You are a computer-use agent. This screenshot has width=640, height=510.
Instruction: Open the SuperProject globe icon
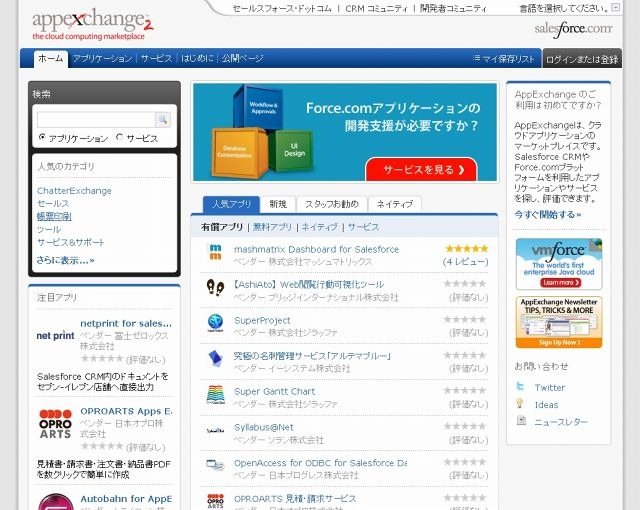[x=215, y=323]
